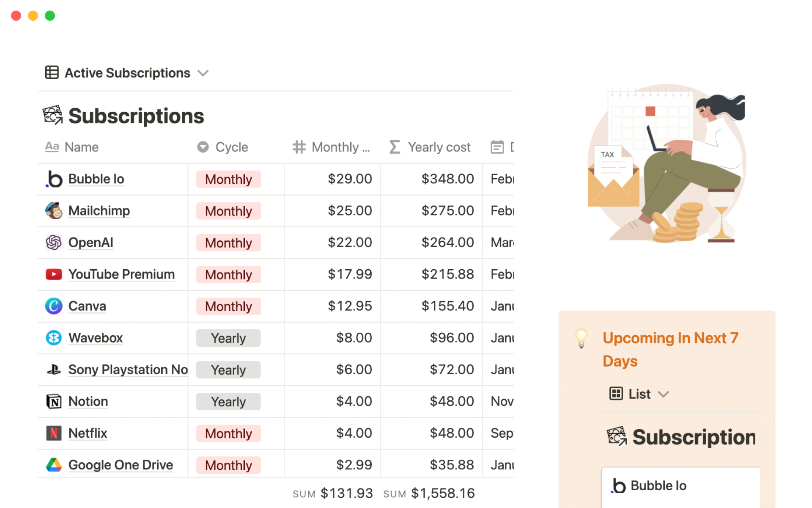Click the Monthly tag for OpenAI
The image size is (812, 508).
click(228, 243)
